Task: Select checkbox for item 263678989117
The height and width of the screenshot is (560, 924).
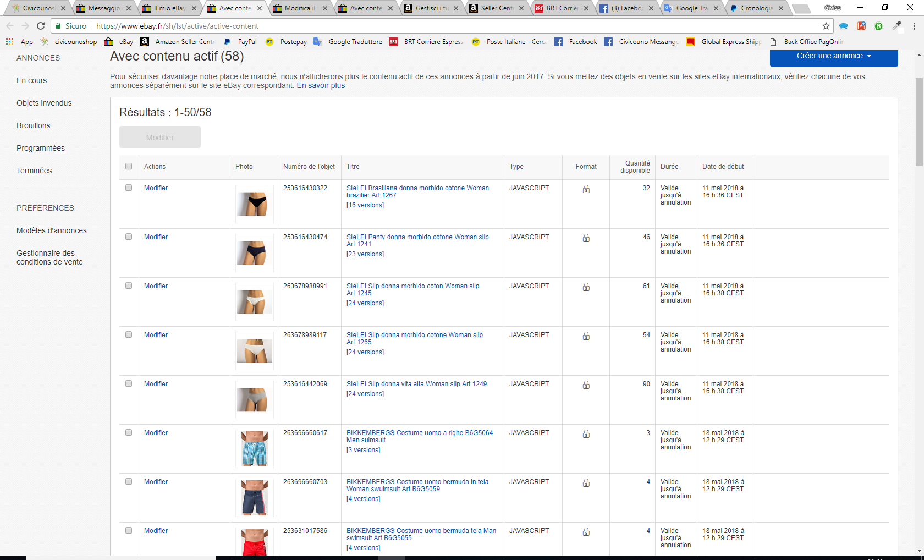Action: 129,334
